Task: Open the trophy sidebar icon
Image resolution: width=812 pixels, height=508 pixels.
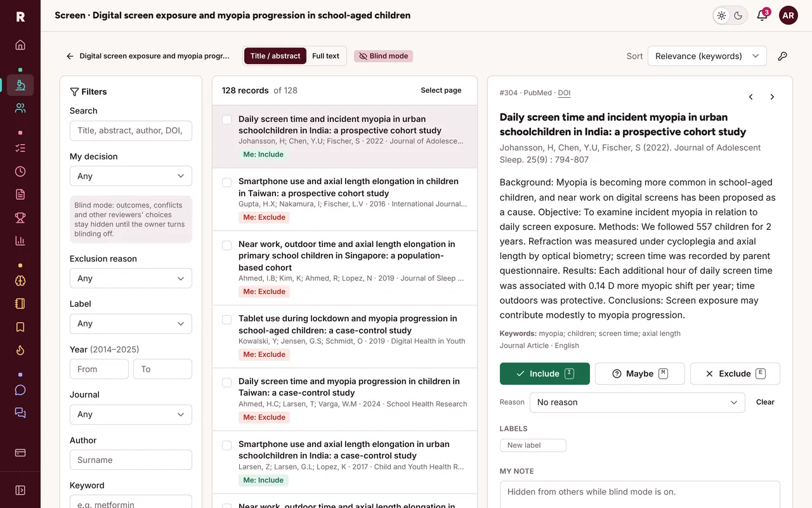Action: 20,218
